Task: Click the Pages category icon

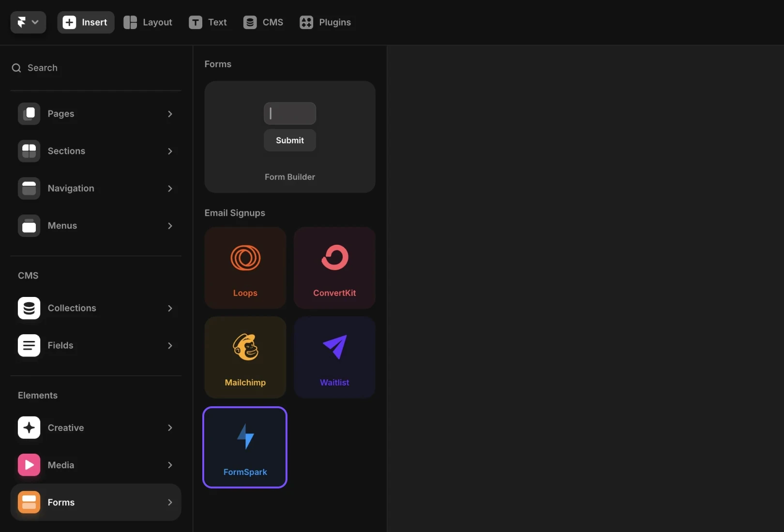Action: tap(29, 114)
